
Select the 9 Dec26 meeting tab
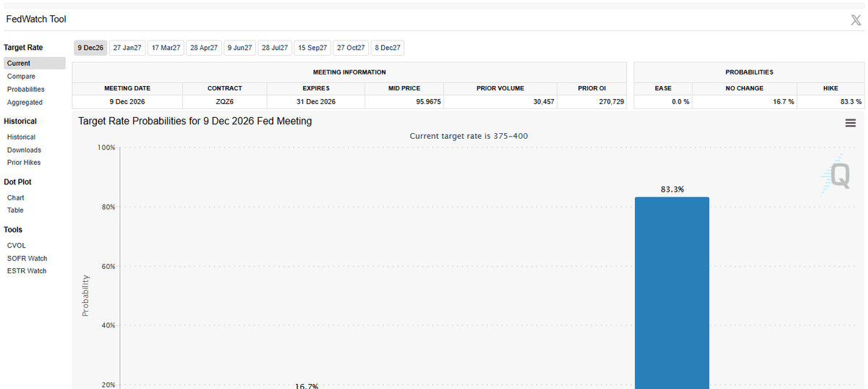pyautogui.click(x=90, y=48)
